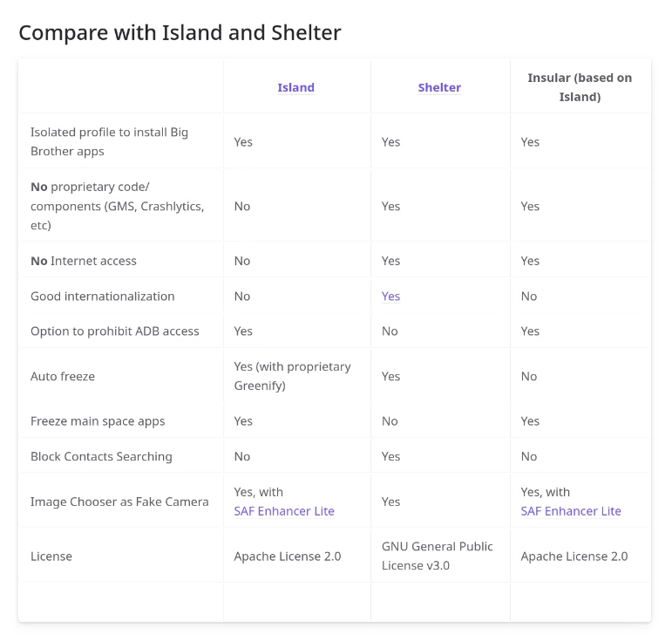Click the GNU General Public License v3.0 cell
Image resolution: width=672 pixels, height=635 pixels.
437,556
